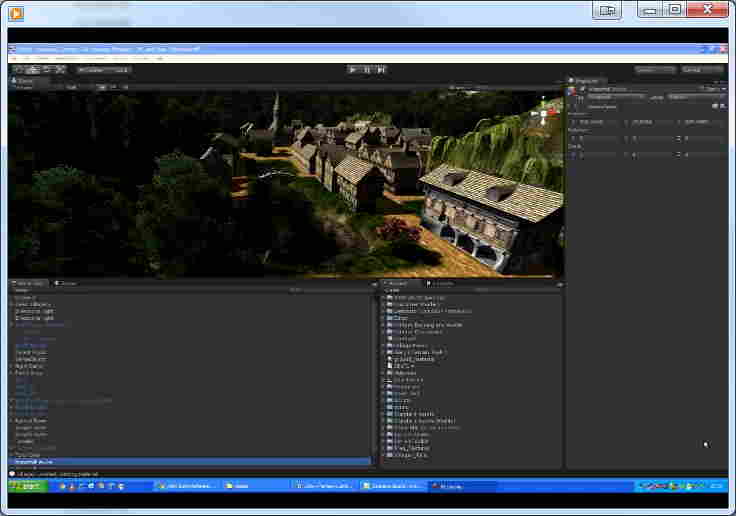This screenshot has height=516, width=737.
Task: Click the Step frame button
Action: 381,70
